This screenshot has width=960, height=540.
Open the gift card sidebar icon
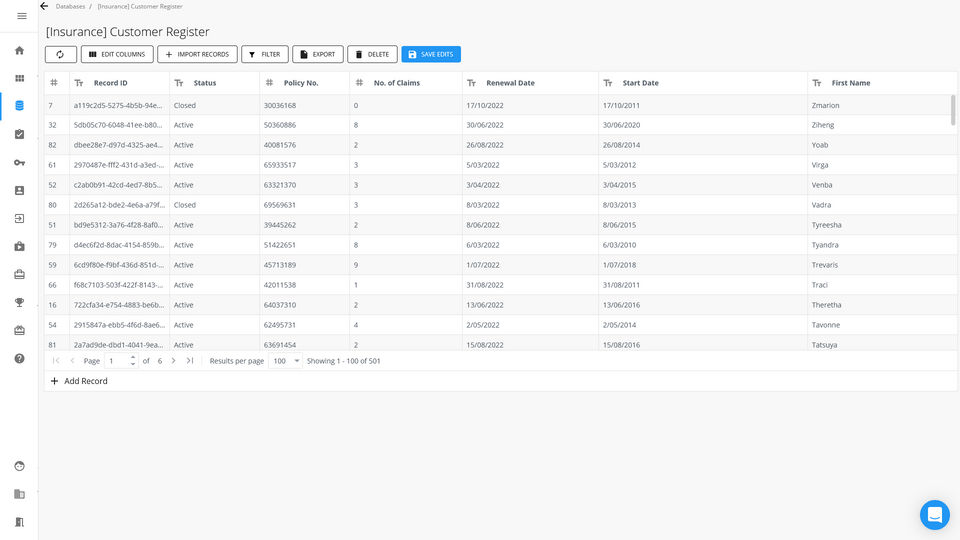pos(20,331)
